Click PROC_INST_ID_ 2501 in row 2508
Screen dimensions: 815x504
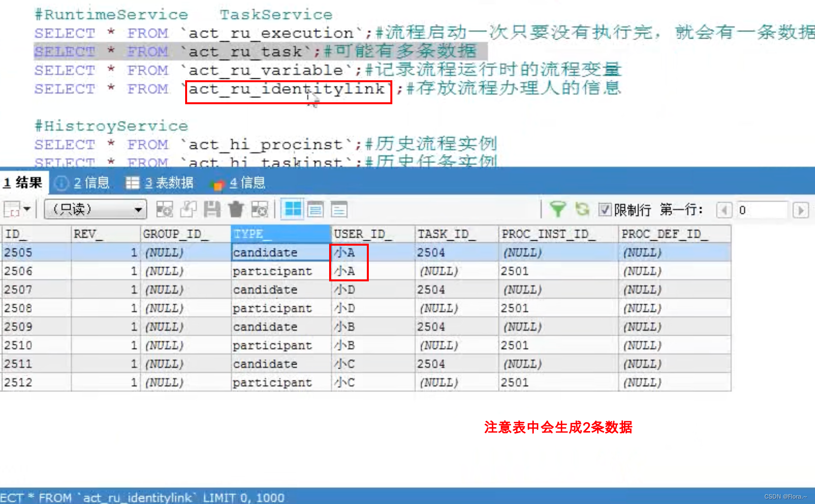[559, 308]
